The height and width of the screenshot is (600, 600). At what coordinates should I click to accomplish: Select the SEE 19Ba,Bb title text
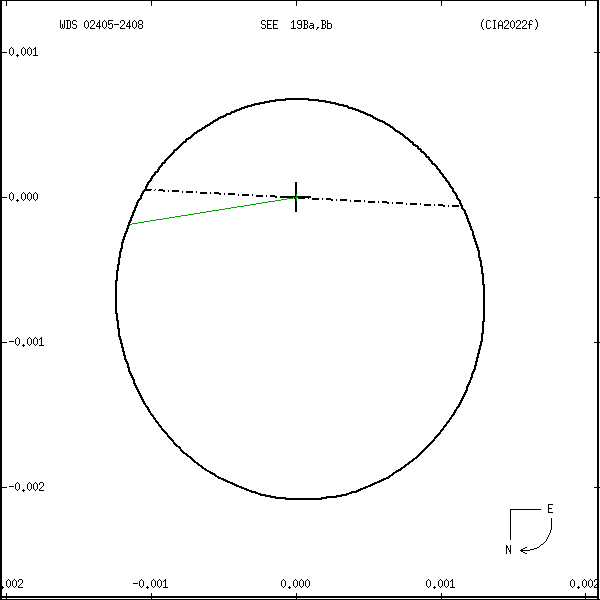296,25
